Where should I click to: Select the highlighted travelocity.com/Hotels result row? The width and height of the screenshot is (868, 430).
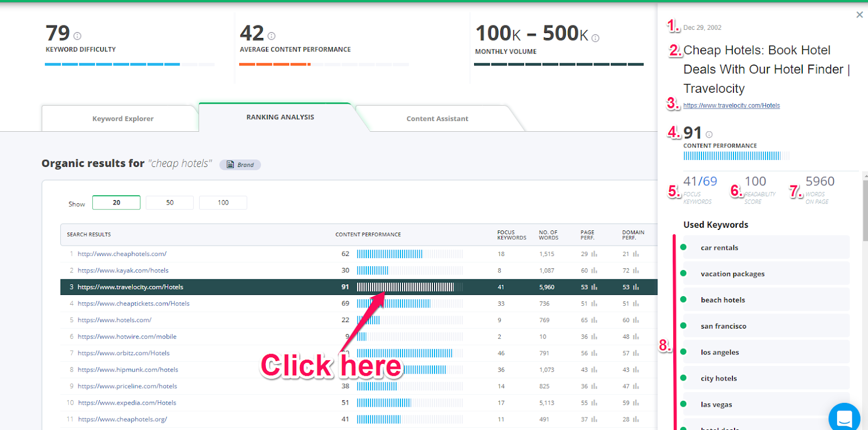(359, 287)
